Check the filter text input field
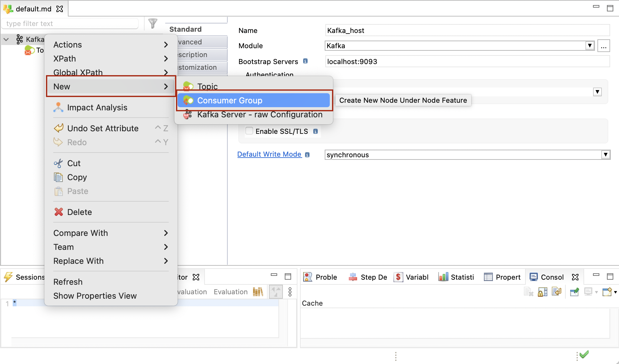Image resolution: width=619 pixels, height=364 pixels. [70, 23]
